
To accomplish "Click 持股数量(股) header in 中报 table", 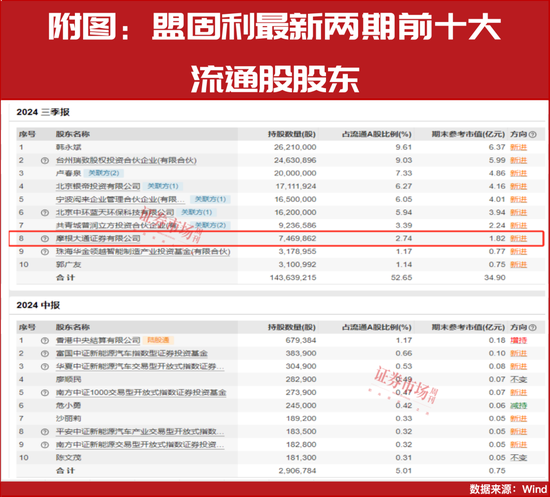I will pyautogui.click(x=292, y=328).
